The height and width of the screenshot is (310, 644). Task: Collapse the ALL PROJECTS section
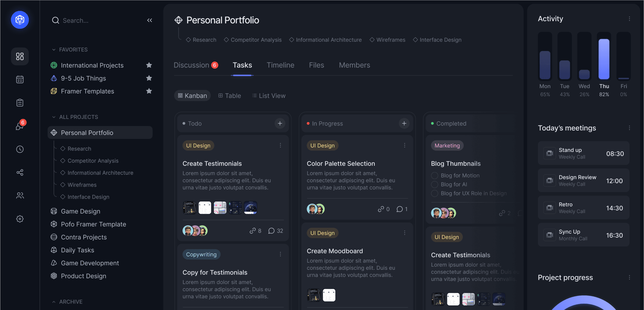(x=53, y=117)
